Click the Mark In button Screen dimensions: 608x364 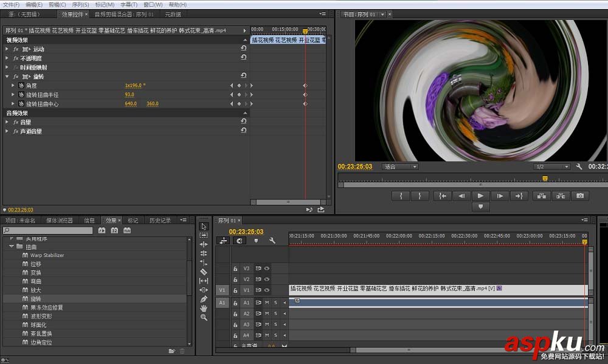pyautogui.click(x=401, y=196)
